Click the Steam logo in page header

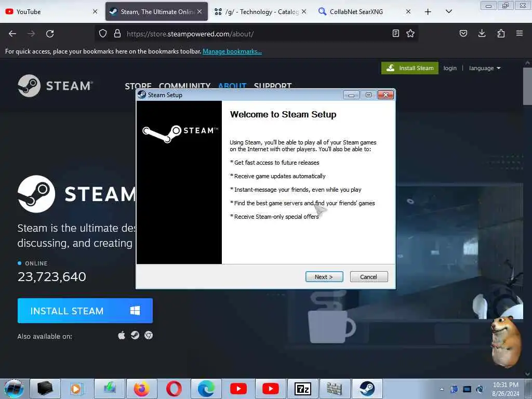pyautogui.click(x=55, y=86)
